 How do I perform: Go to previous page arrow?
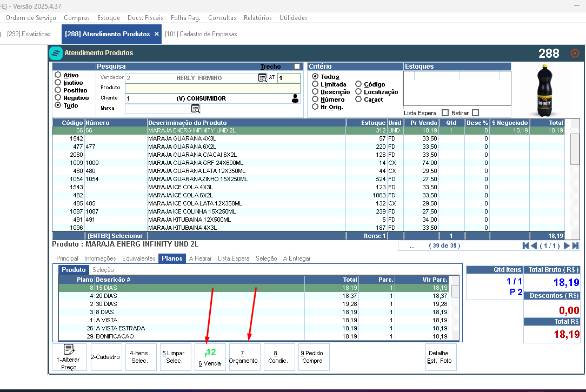pyautogui.click(x=534, y=245)
